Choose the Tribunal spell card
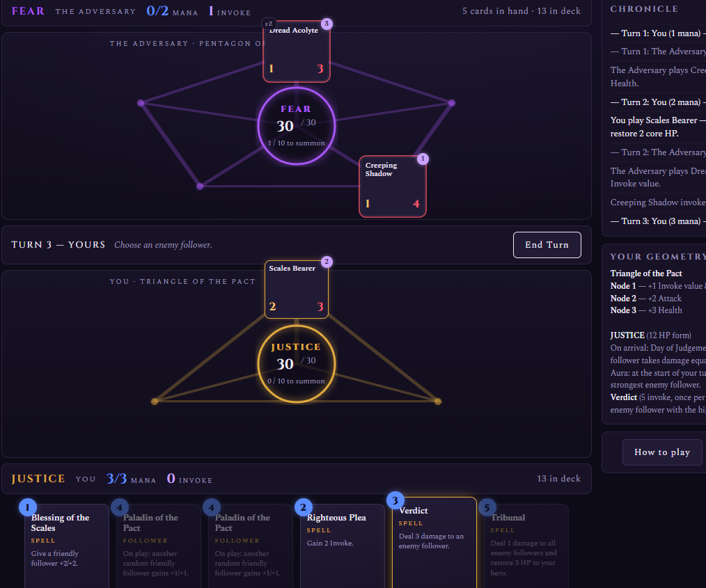 coord(526,546)
